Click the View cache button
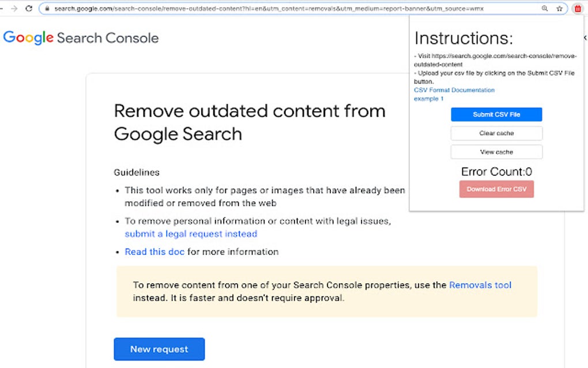 pos(496,152)
